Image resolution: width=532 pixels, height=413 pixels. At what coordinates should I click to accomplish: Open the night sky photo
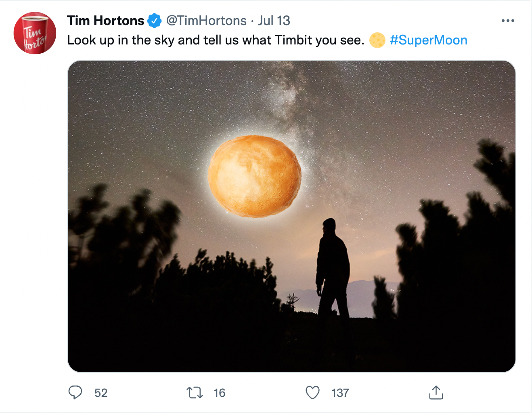(x=291, y=216)
